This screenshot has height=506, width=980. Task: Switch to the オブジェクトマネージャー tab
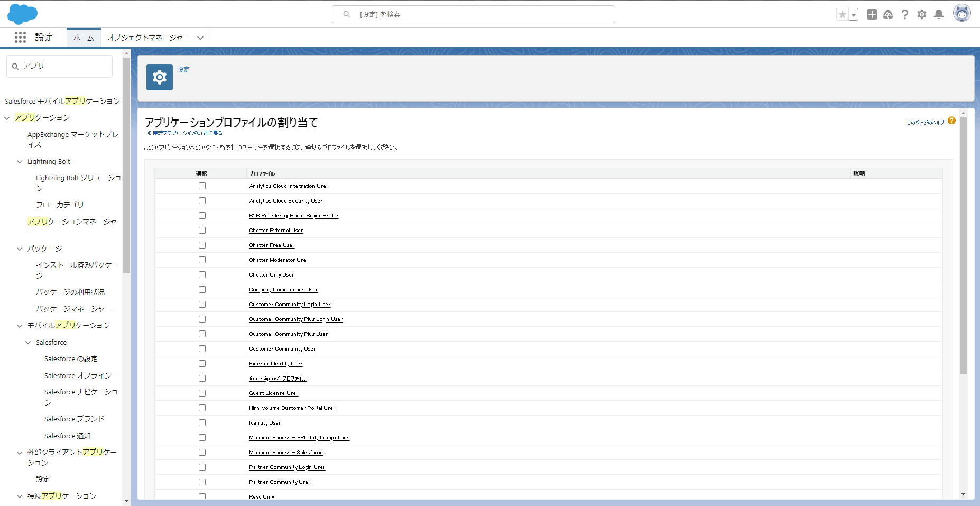coord(149,38)
